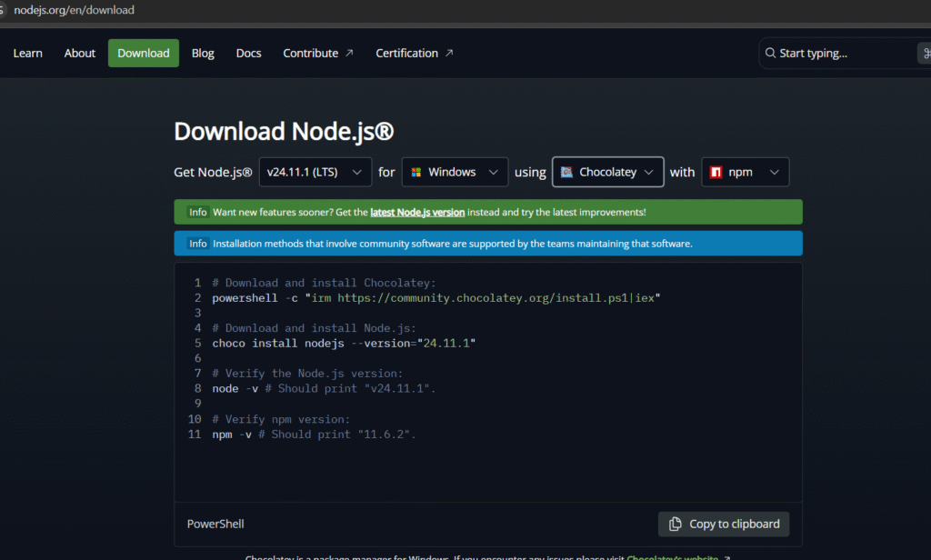Select v24.11.1 (LTS) as the Node.js version

[315, 172]
